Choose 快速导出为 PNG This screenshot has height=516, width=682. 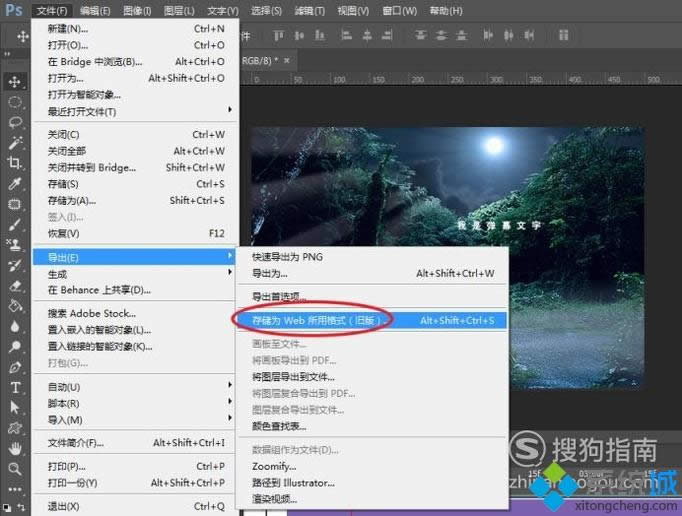point(372,257)
